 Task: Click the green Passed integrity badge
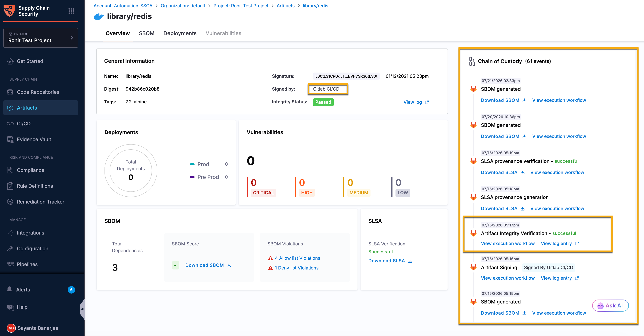323,102
